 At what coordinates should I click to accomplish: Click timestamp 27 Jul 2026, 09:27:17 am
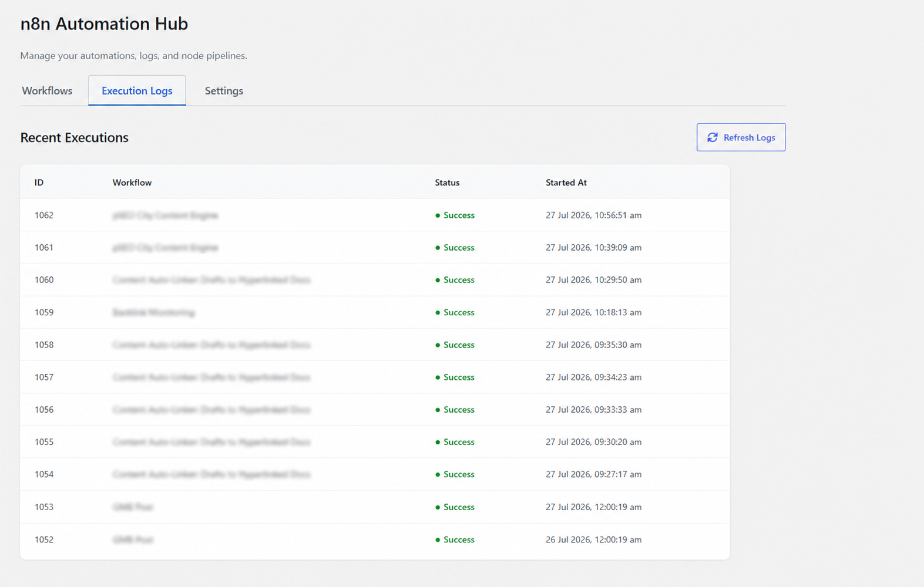[593, 474]
